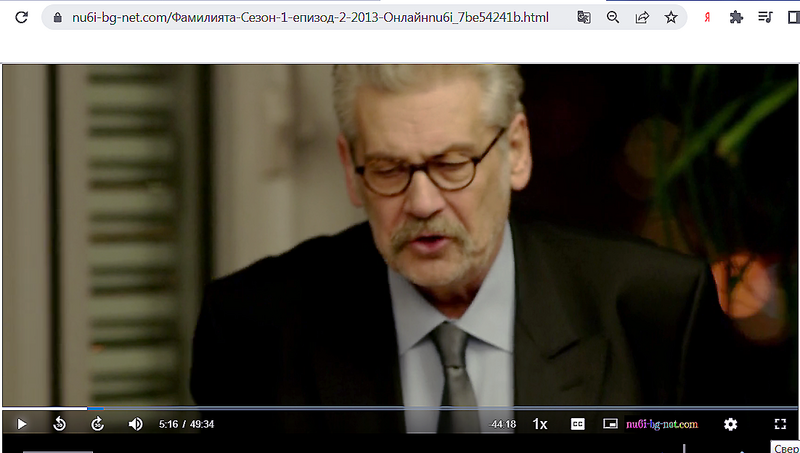
Task: Click the video frame to resume playback
Action: pos(400,235)
